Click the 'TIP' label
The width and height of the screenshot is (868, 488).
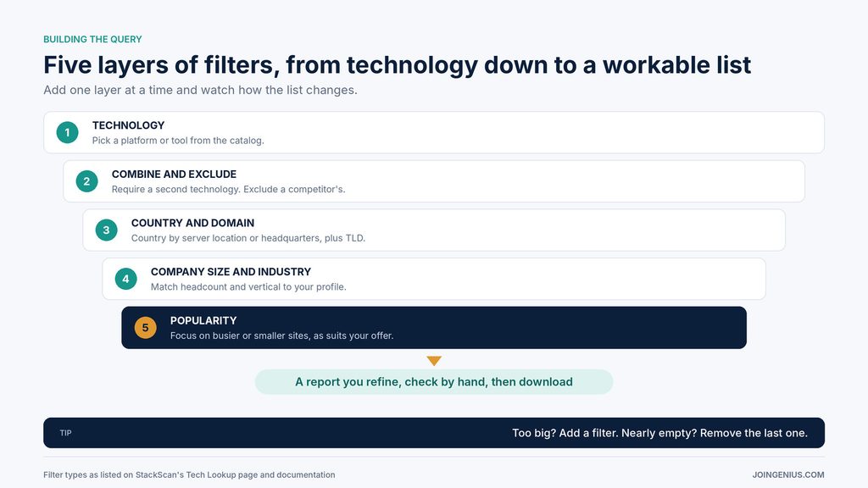pos(66,433)
